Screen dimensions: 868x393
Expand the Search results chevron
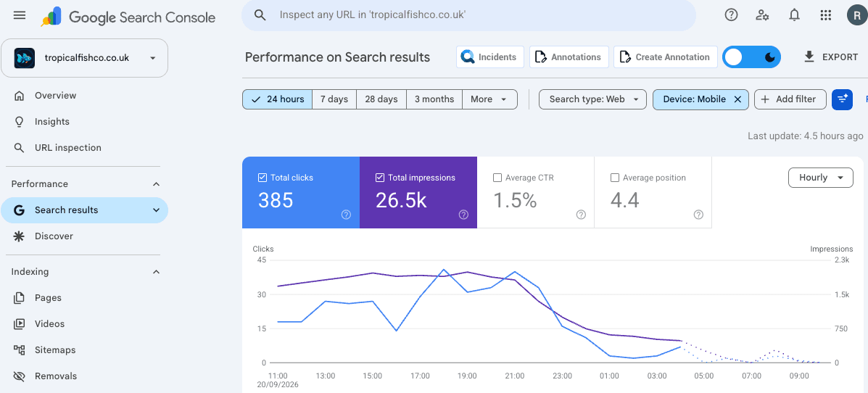(156, 210)
